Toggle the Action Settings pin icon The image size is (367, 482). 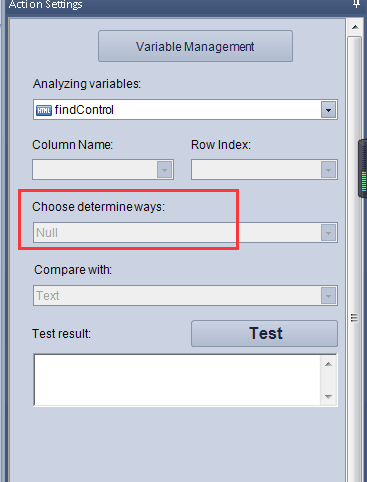point(356,4)
